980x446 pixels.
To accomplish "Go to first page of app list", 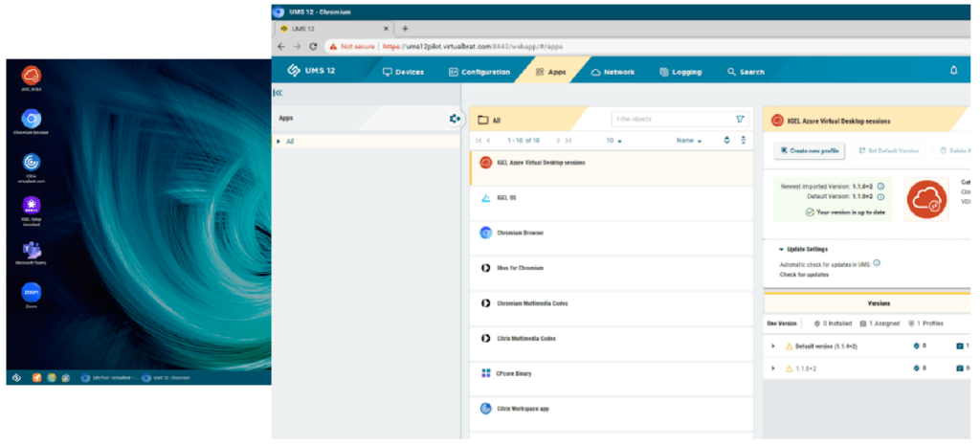I will point(479,141).
